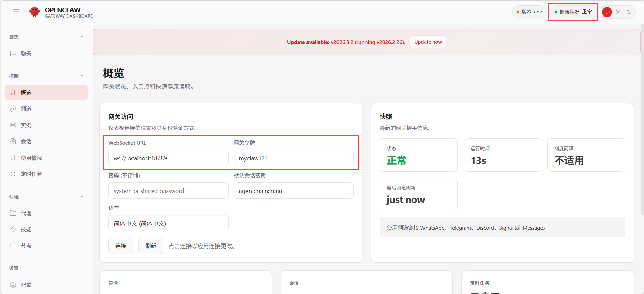Click the monitor icon beside 节点
This screenshot has width=644, height=294.
[13, 246]
